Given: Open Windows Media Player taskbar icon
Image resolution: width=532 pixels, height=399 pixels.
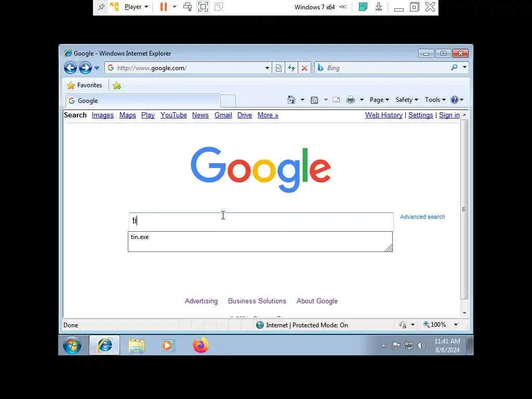Looking at the screenshot, I should point(168,345).
